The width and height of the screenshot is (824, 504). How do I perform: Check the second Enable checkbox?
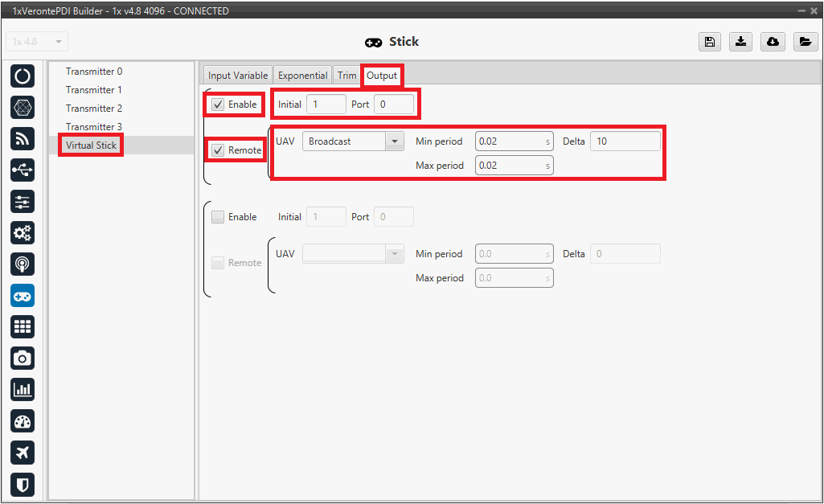tap(218, 217)
